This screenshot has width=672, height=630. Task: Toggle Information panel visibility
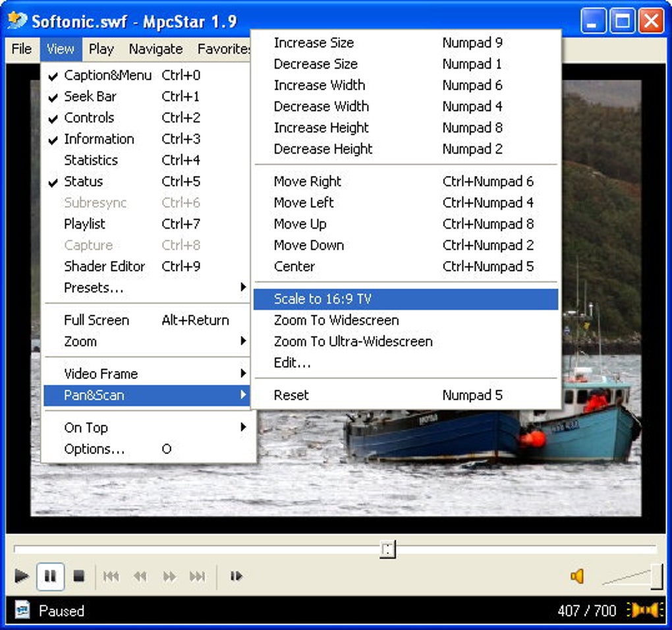146,139
